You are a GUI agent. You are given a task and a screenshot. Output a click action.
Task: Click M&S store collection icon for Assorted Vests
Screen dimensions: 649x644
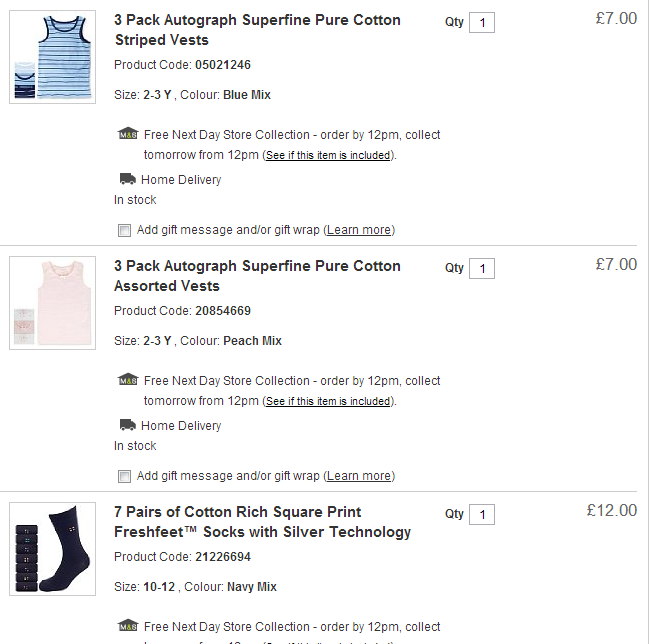pos(127,380)
